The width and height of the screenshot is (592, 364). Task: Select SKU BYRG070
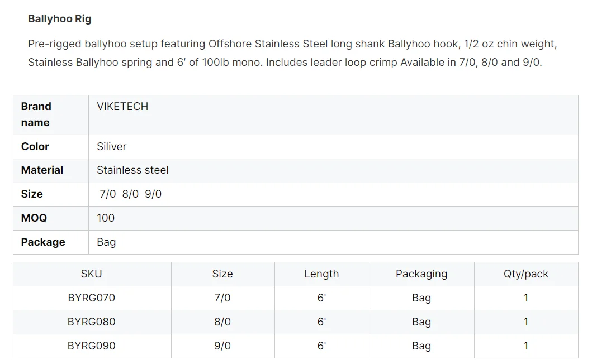92,298
